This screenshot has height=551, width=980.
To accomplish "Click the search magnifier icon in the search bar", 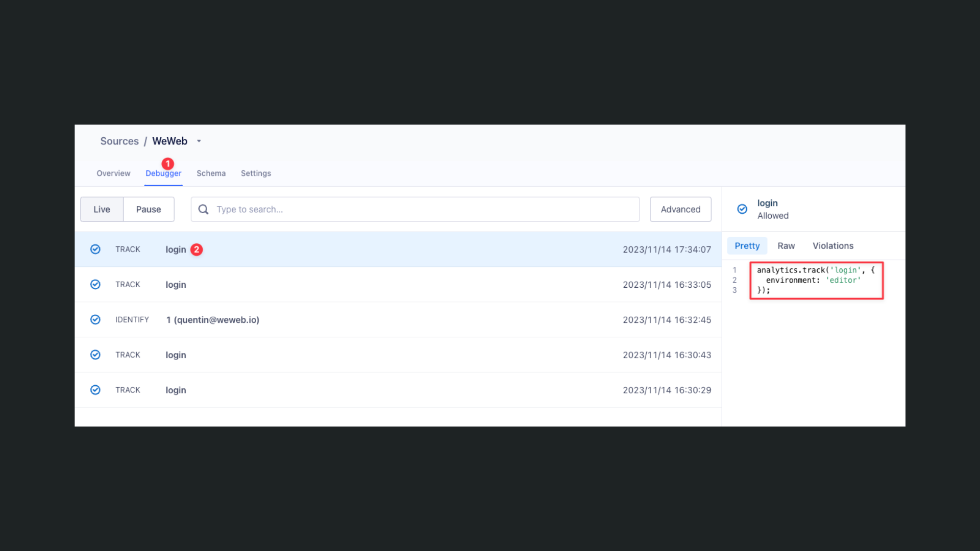I will coord(203,209).
